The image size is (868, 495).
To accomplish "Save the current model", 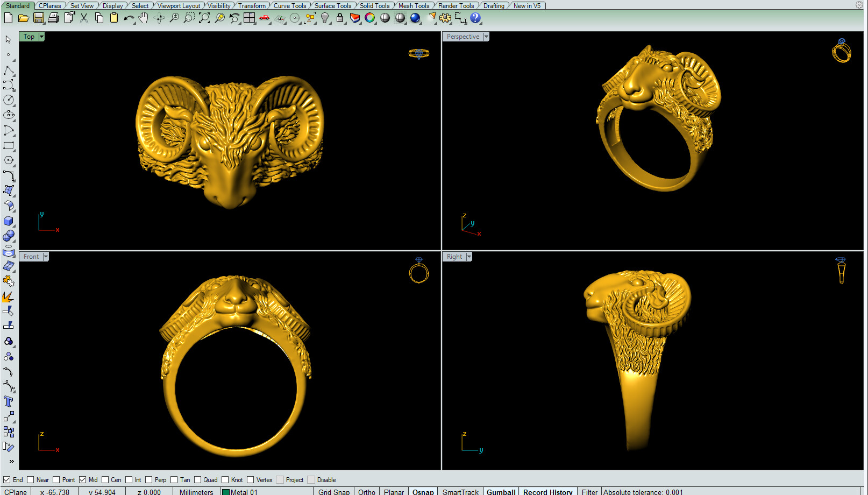I will [x=39, y=18].
